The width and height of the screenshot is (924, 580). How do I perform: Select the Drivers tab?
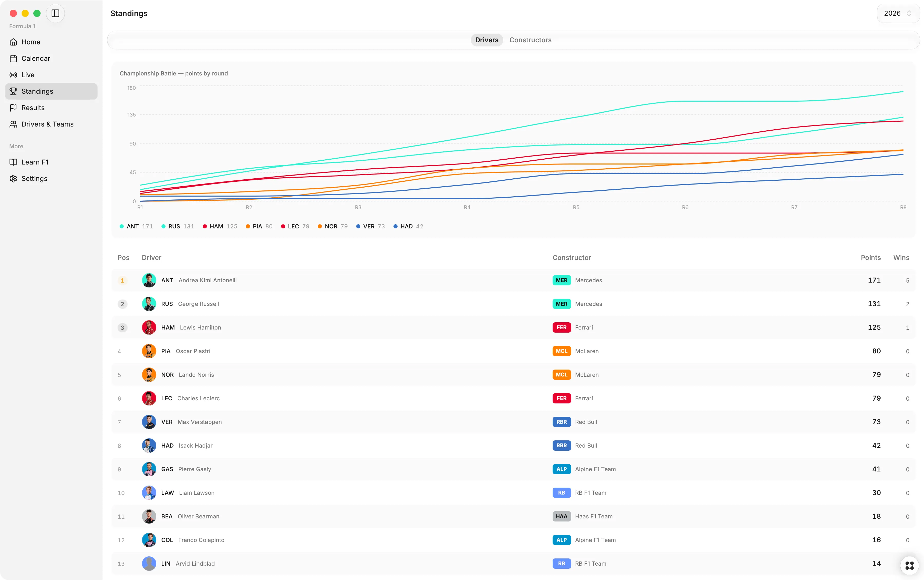tap(487, 40)
